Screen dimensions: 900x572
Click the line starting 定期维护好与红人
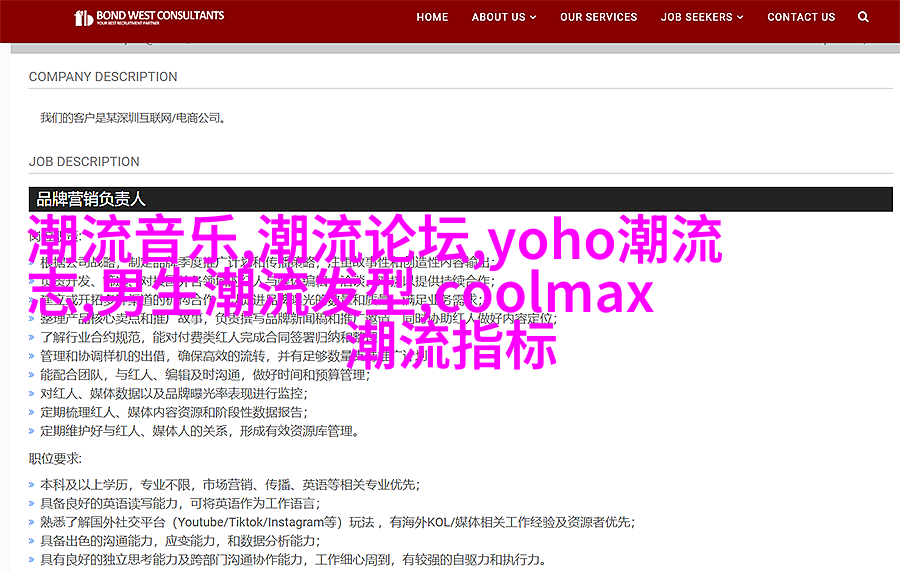tap(201, 431)
